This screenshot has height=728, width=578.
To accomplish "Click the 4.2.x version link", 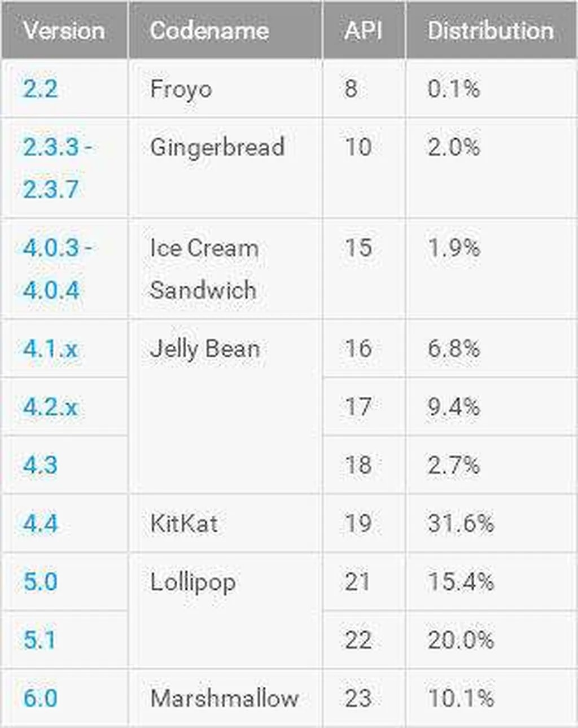I will point(50,407).
